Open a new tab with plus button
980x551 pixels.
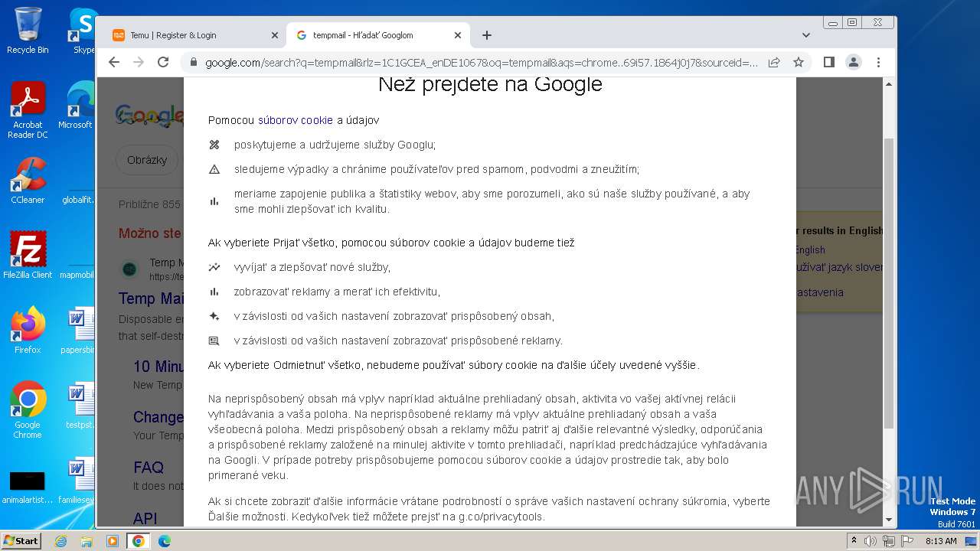click(487, 35)
